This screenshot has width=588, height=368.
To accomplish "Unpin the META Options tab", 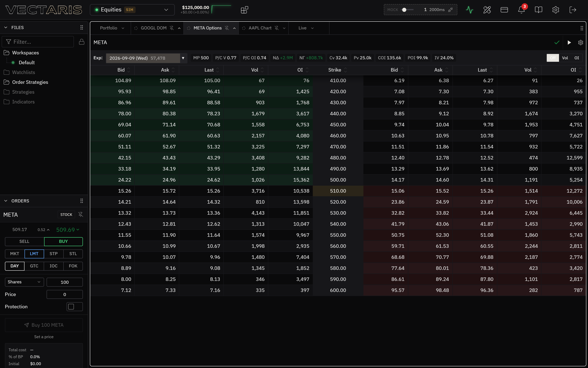I will (227, 28).
